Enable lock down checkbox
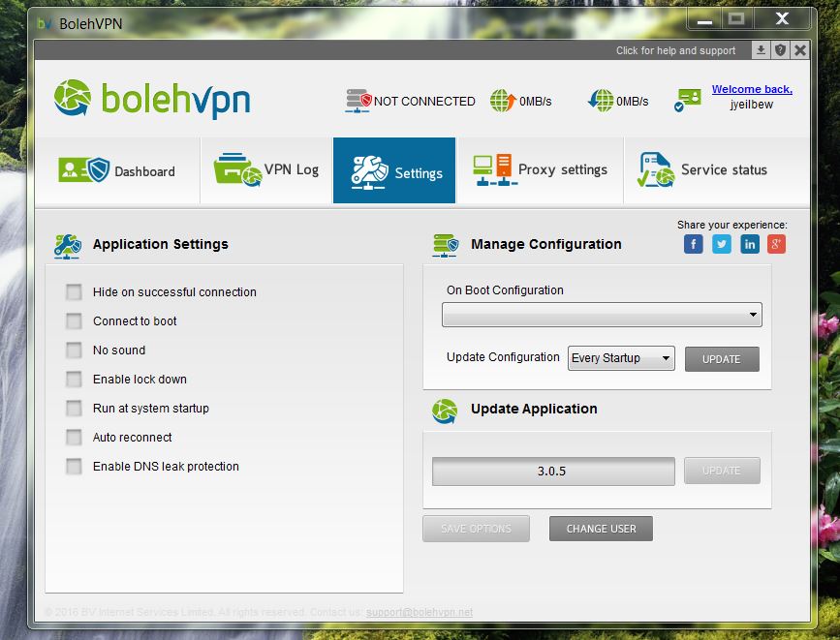 click(74, 380)
